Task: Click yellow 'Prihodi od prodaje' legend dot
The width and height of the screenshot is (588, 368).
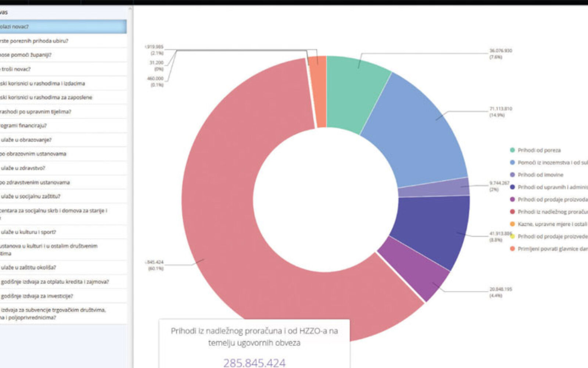Action: (x=512, y=236)
